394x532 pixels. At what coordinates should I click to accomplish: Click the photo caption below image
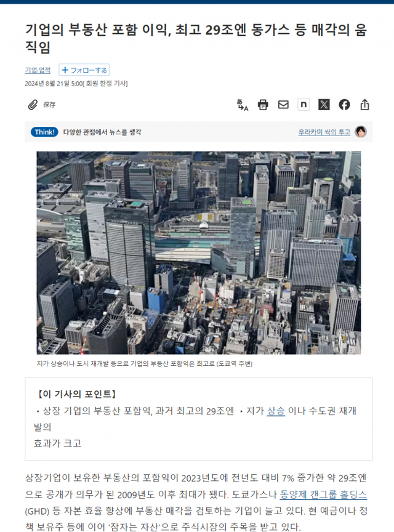[145, 364]
